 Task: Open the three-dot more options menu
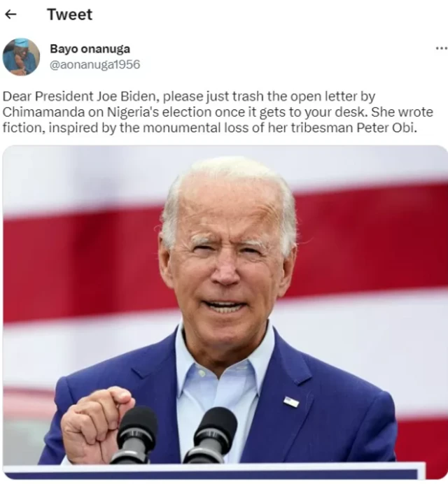tap(442, 48)
